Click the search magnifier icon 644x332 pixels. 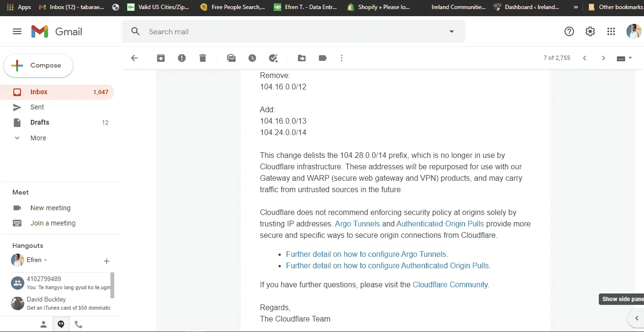point(136,31)
